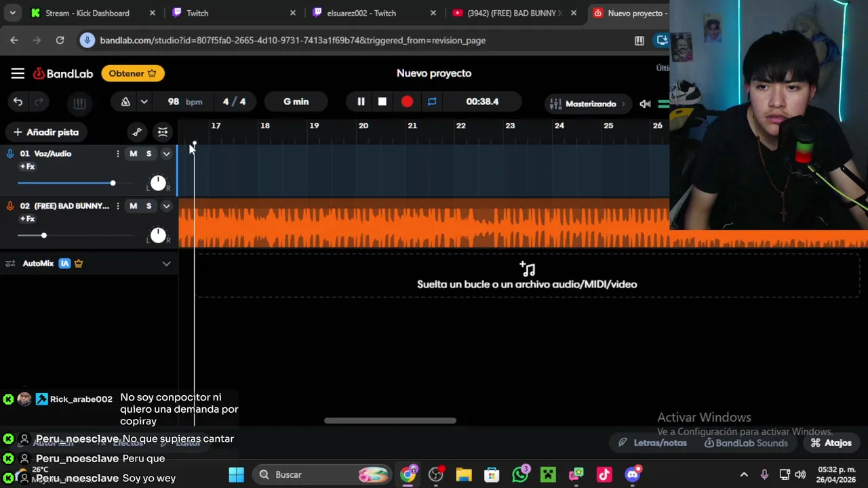This screenshot has height=488, width=868.
Task: Click the AutoMix IA badge
Action: coord(64,264)
